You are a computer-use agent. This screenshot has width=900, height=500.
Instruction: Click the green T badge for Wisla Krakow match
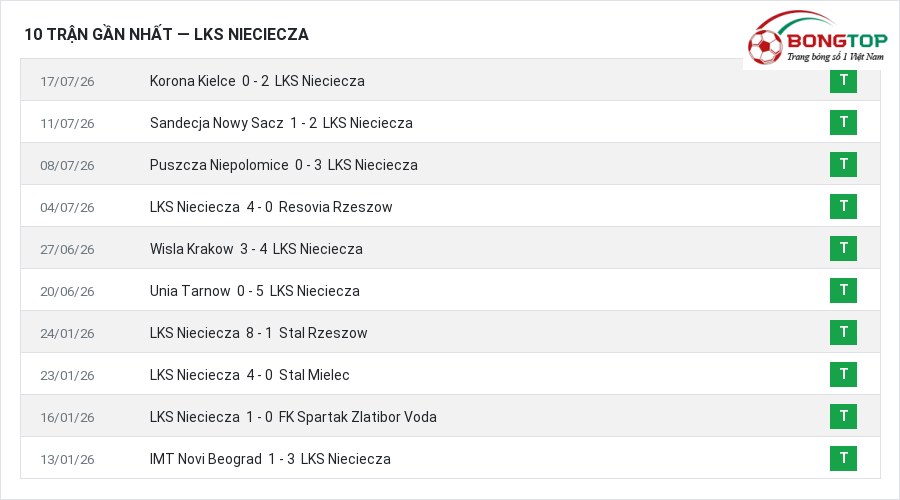843,248
